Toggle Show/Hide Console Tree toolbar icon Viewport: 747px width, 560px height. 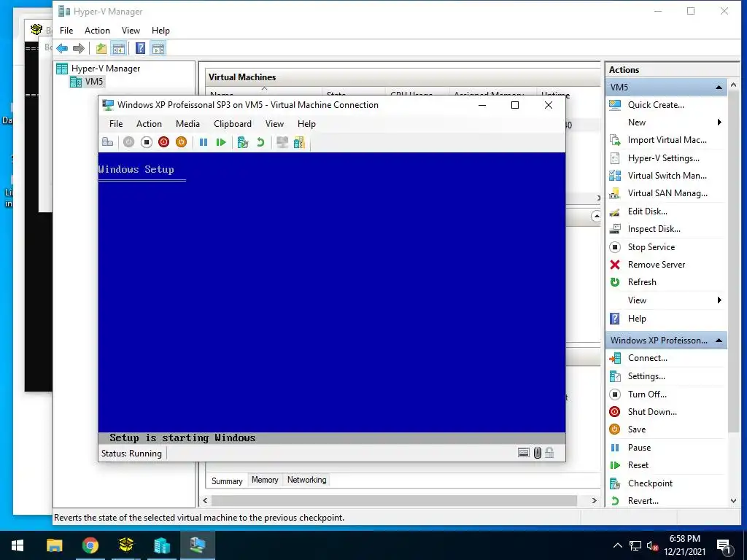click(119, 48)
